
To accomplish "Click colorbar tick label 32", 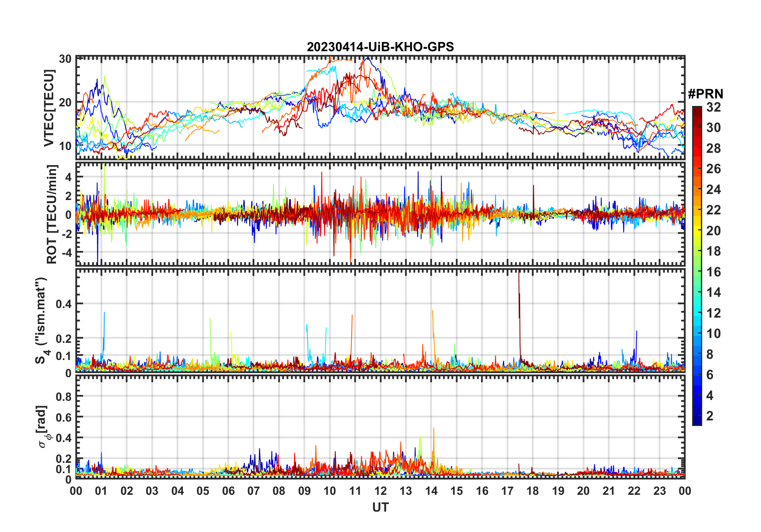I will click(713, 107).
